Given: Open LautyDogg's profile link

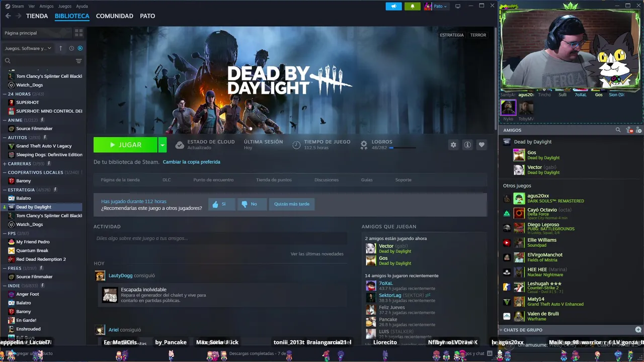Looking at the screenshot, I should tap(121, 276).
